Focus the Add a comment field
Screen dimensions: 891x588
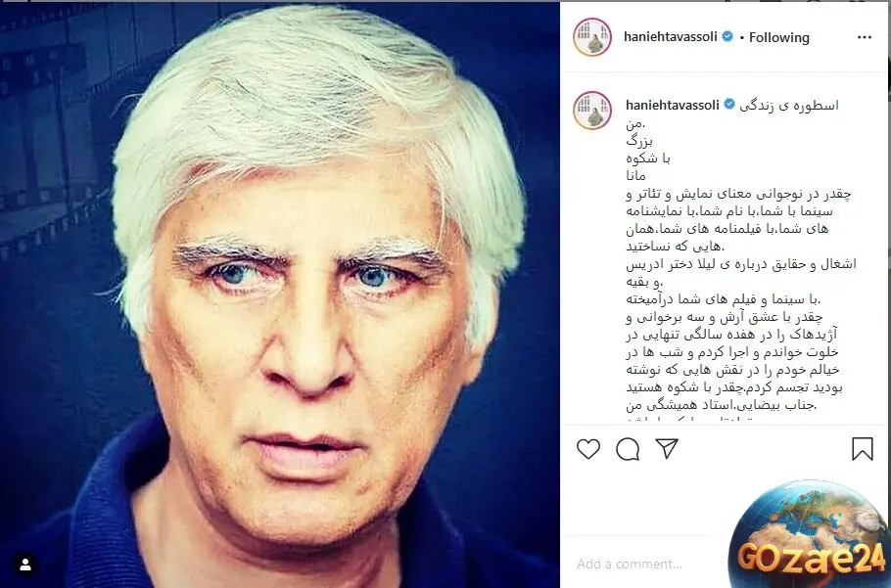[x=630, y=564]
